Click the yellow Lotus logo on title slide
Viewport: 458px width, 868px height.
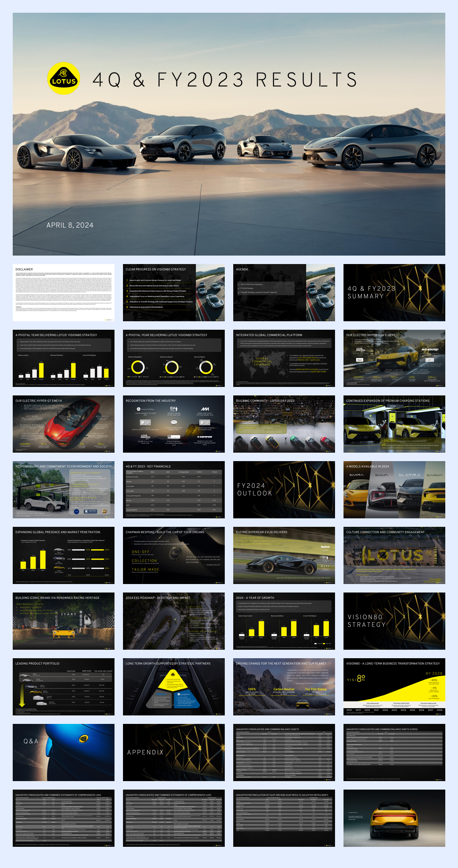coord(63,78)
